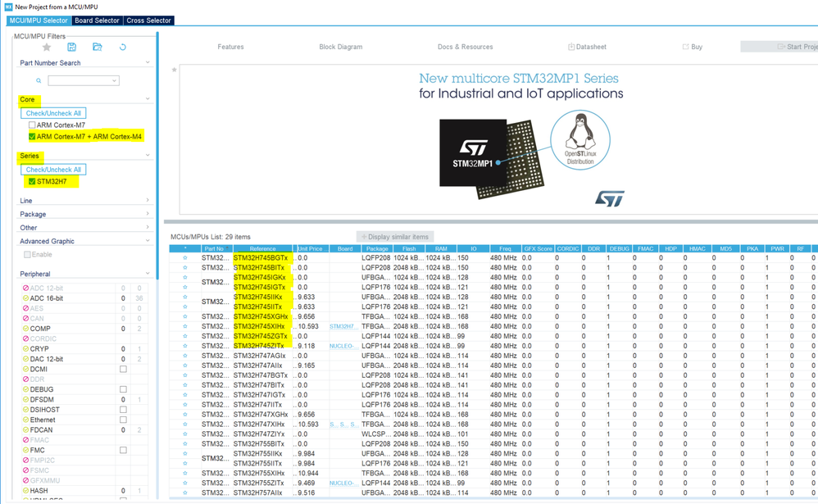
Task: Mark STM32H745ZITx row star
Action: coord(184,346)
